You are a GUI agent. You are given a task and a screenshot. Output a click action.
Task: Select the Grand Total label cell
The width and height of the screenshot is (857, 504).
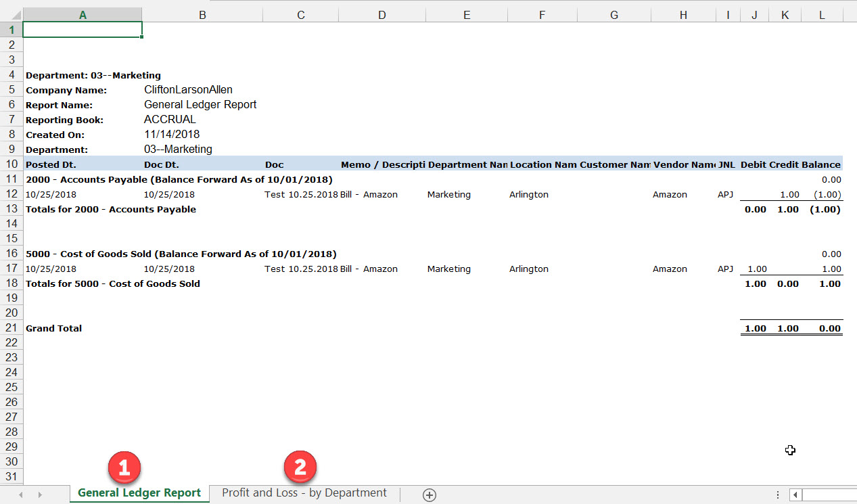[54, 328]
